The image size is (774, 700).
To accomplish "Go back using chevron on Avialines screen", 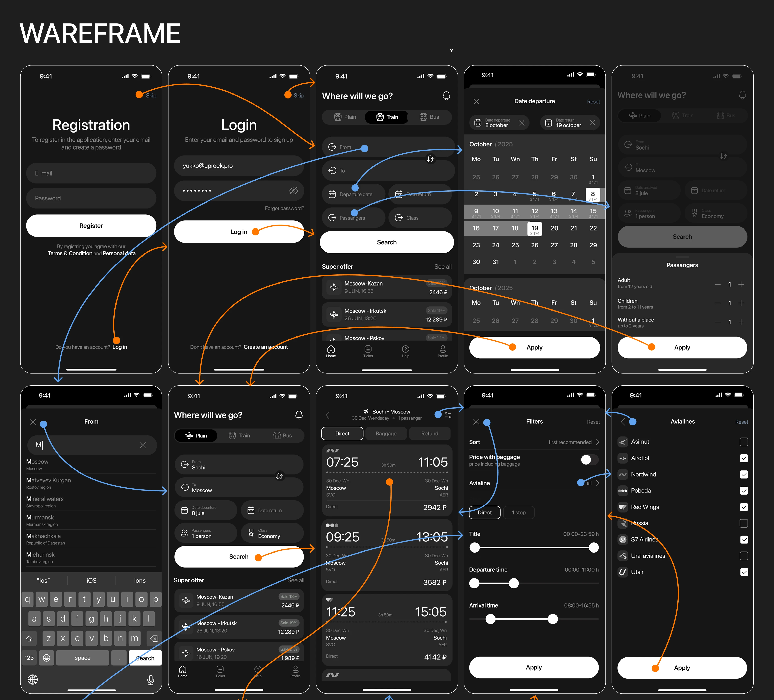I will click(x=623, y=422).
